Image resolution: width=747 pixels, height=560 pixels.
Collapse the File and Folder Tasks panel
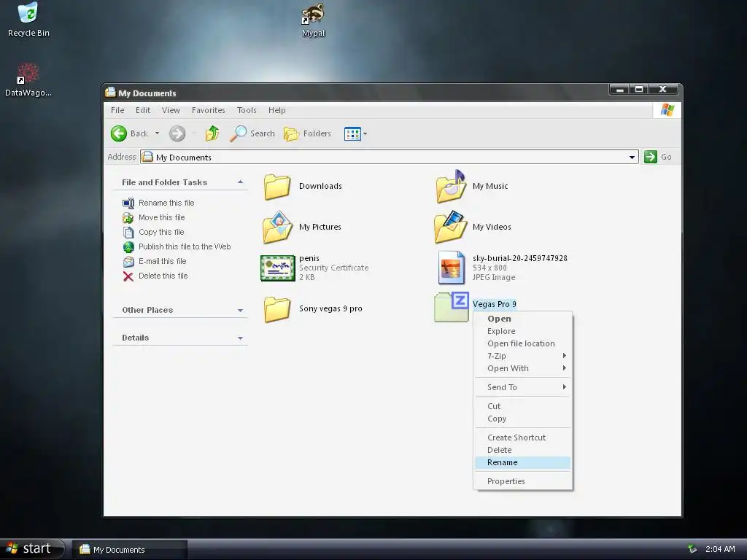tap(240, 182)
